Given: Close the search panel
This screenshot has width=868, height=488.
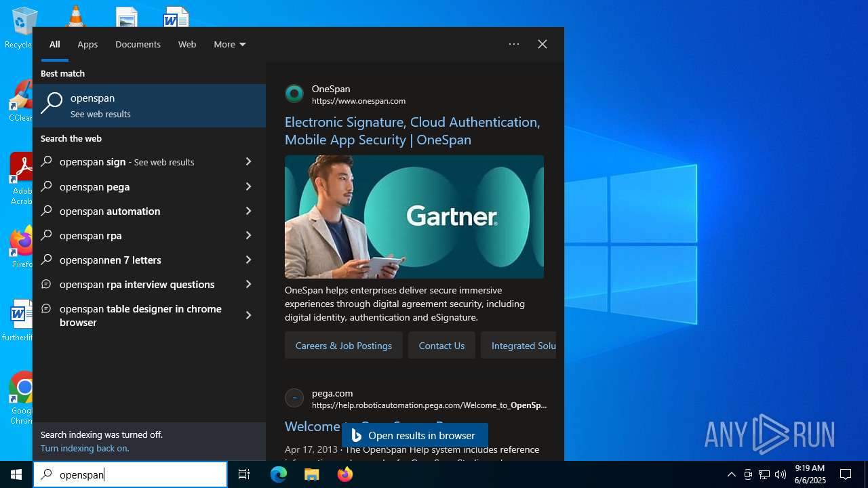Looking at the screenshot, I should 542,44.
